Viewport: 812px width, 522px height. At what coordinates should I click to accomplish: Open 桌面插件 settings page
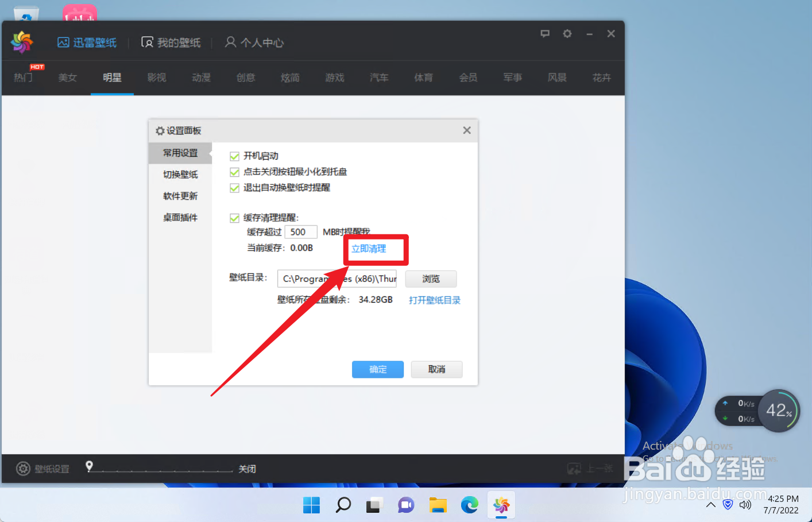180,218
